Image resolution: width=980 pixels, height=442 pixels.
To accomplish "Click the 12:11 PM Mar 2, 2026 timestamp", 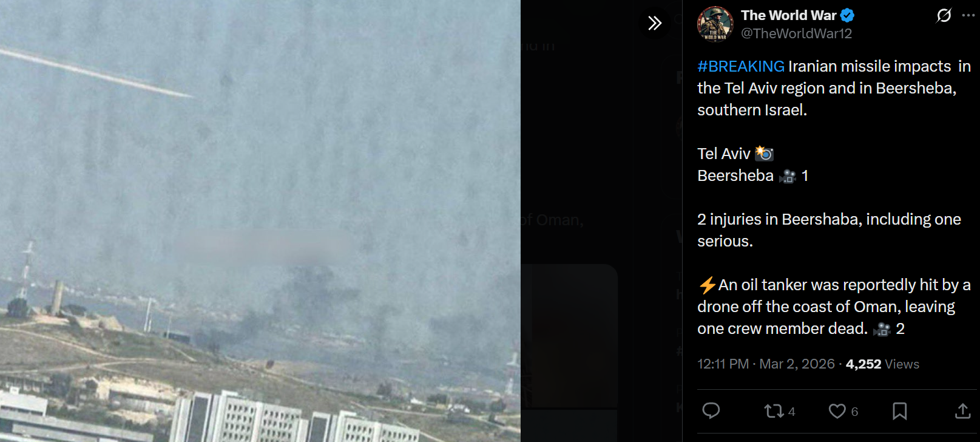I will click(766, 364).
